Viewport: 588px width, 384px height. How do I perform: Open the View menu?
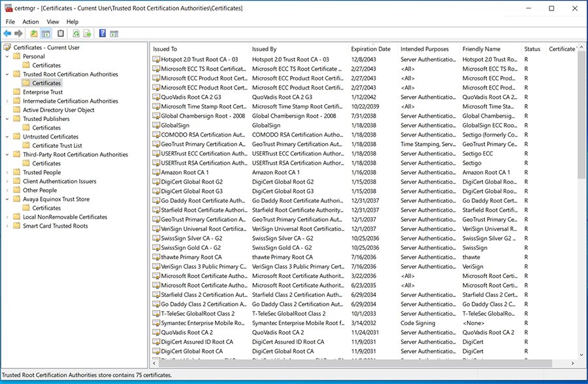(x=53, y=22)
